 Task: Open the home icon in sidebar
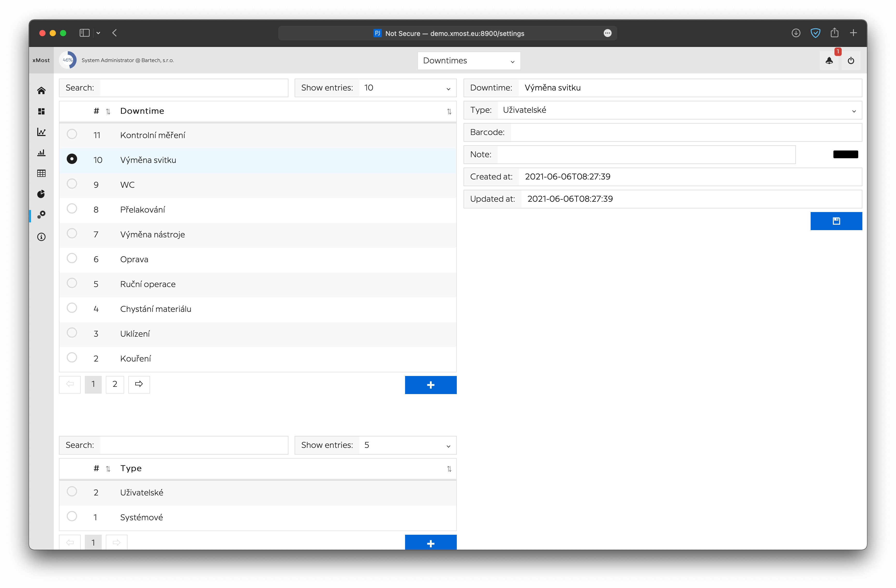41,91
